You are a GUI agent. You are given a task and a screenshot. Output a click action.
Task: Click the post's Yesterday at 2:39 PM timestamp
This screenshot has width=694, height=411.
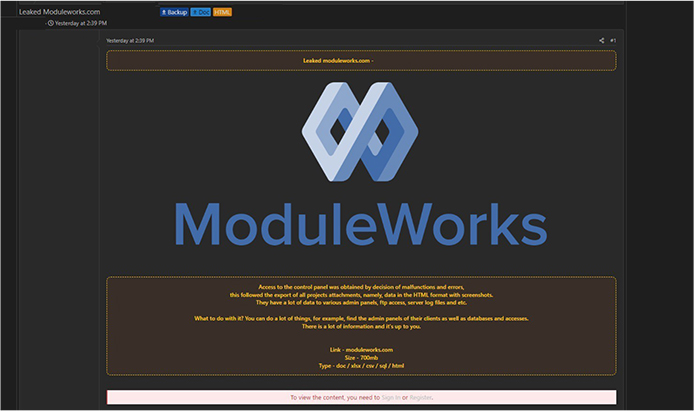[130, 40]
